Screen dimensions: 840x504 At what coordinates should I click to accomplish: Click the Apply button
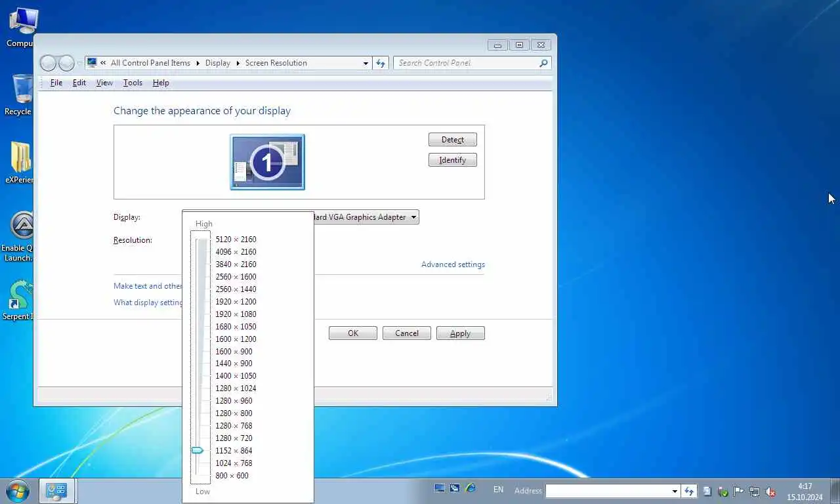coord(460,333)
